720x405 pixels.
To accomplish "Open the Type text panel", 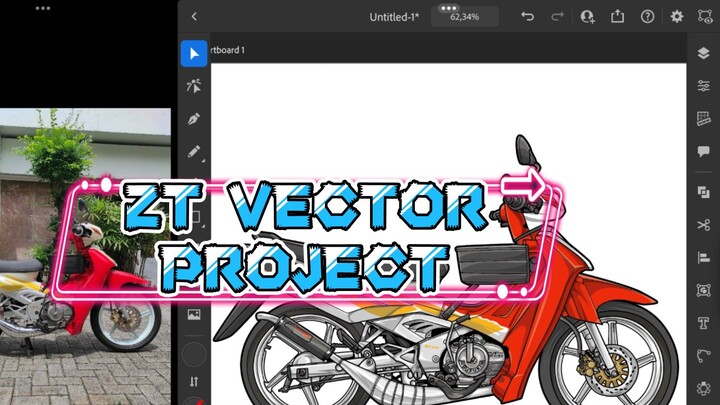I will (x=703, y=323).
